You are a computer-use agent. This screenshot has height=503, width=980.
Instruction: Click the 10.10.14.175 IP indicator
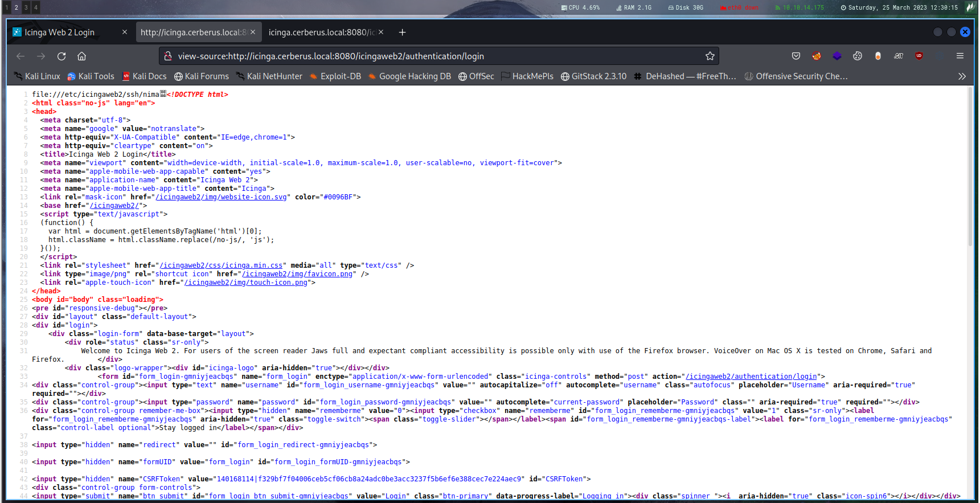pyautogui.click(x=799, y=7)
